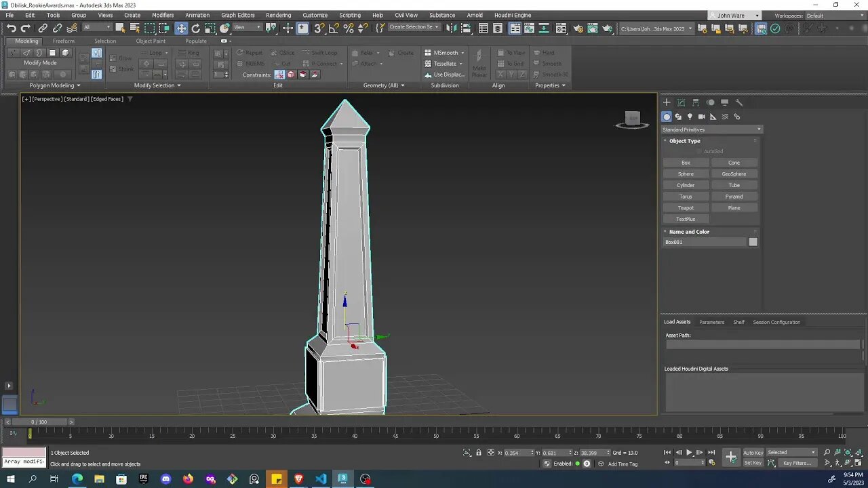Open Key Filters button
Image resolution: width=868 pixels, height=488 pixels.
pyautogui.click(x=797, y=463)
